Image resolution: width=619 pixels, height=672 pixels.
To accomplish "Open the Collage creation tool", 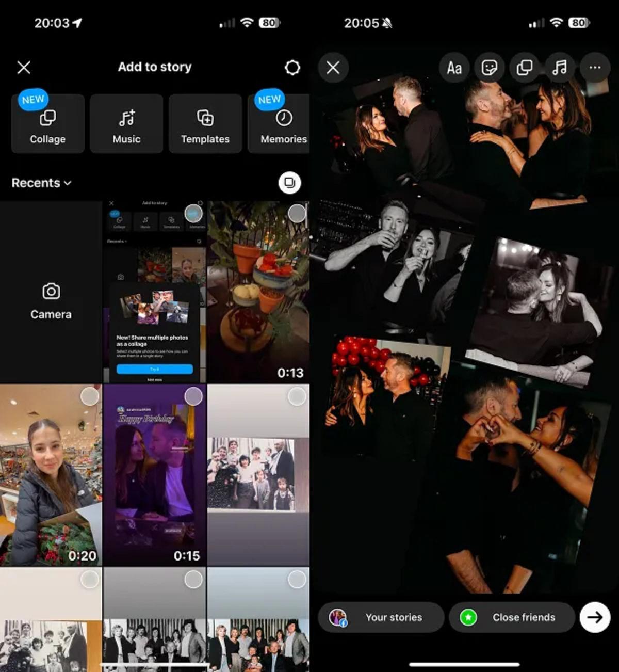I will point(47,124).
